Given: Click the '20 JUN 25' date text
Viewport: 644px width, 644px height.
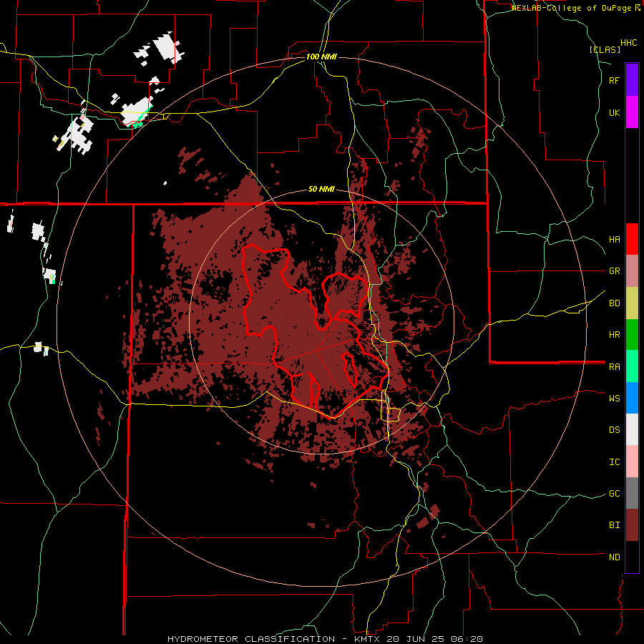Looking at the screenshot, I should (x=415, y=639).
